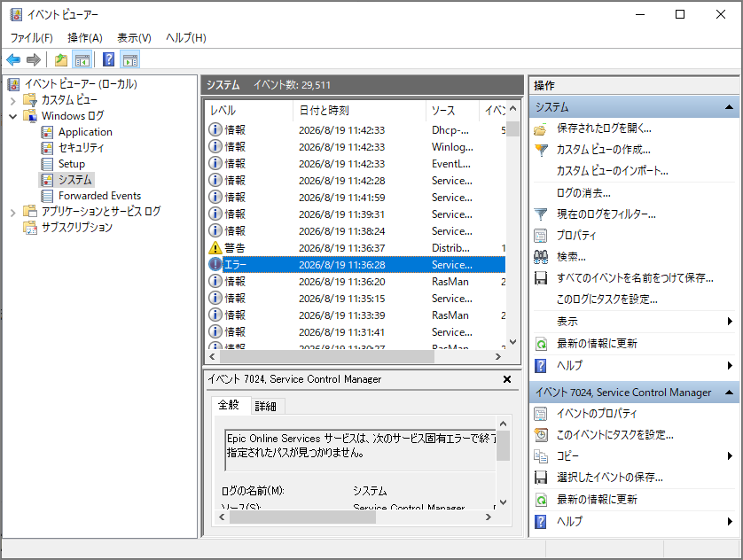This screenshot has width=743, height=560.
Task: Open the ヘルプ(H) menu
Action: (186, 38)
